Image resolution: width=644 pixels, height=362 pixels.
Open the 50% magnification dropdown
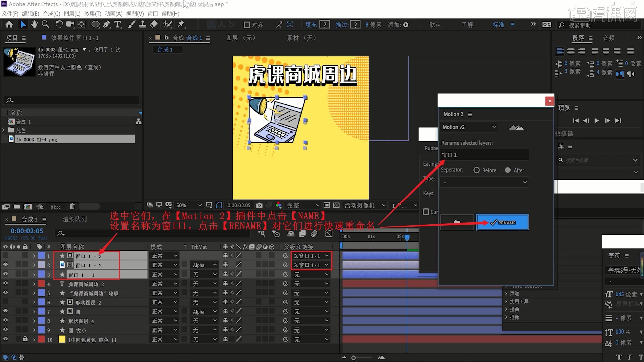coord(189,205)
